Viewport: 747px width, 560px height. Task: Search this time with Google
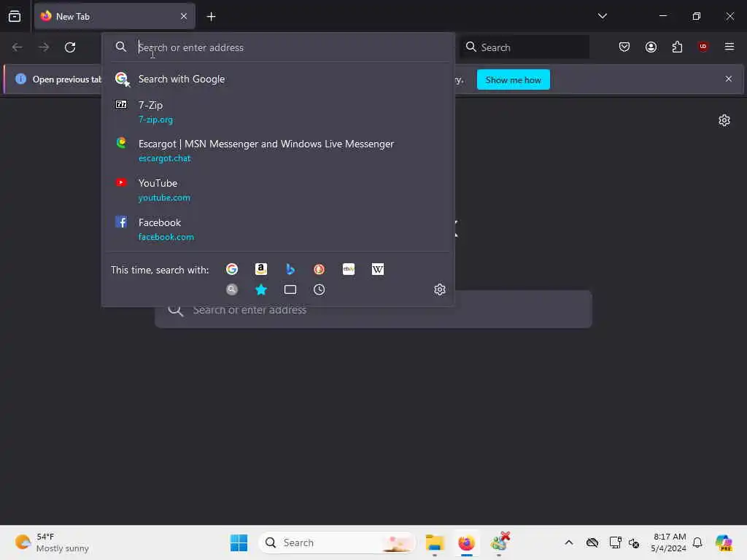(x=232, y=270)
